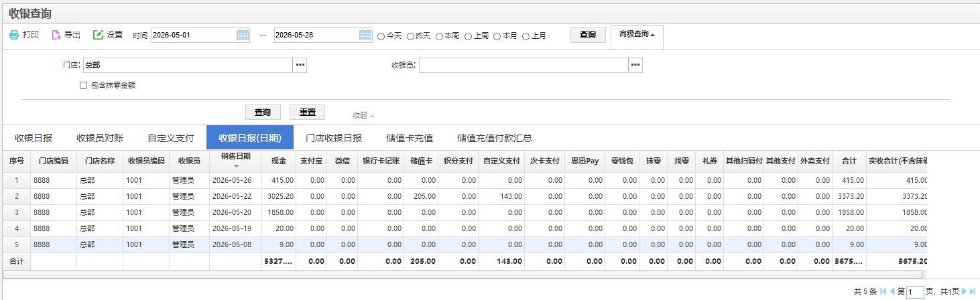Click the 微信 column header
This screenshot has height=300, width=980.
(343, 161)
